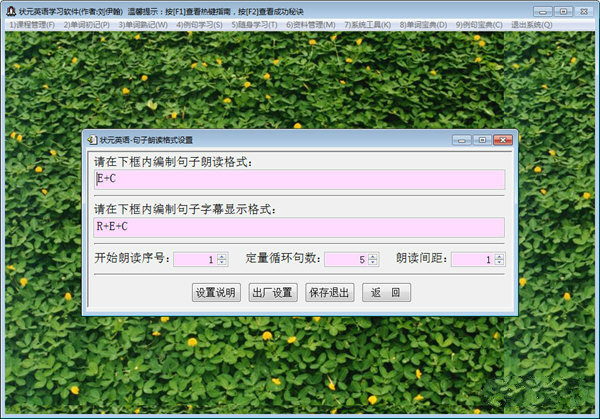Maximize the main 状元英语学习软件 window

click(563, 11)
